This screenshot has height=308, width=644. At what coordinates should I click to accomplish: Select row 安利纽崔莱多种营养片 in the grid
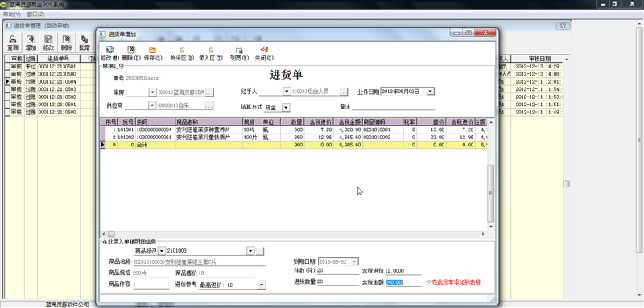[x=294, y=129]
